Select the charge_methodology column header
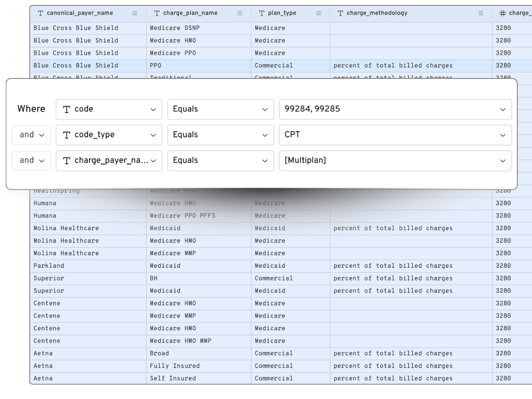Image resolution: width=532 pixels, height=399 pixels. 411,13
